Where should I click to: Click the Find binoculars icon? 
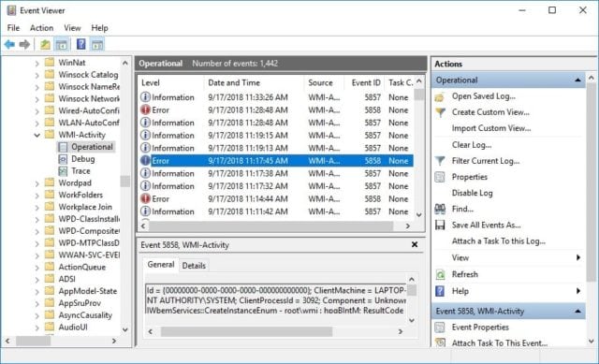click(440, 209)
